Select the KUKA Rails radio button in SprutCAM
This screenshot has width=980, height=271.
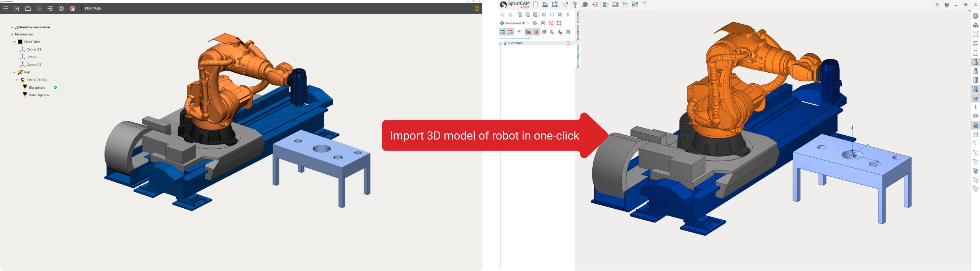[500, 43]
